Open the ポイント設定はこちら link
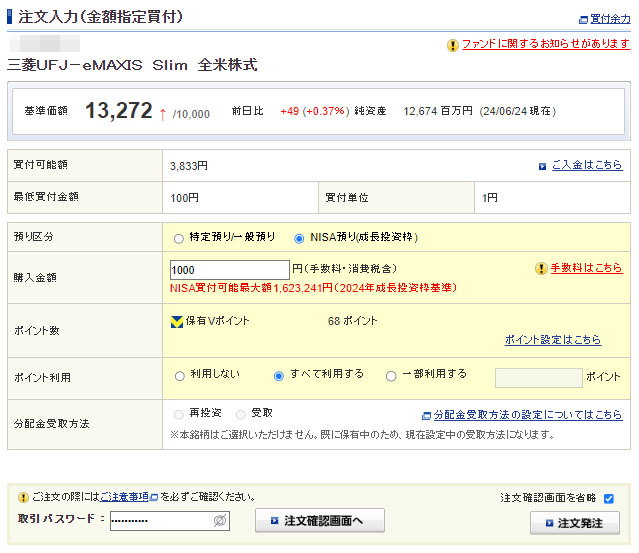This screenshot has width=639, height=553. 552,340
